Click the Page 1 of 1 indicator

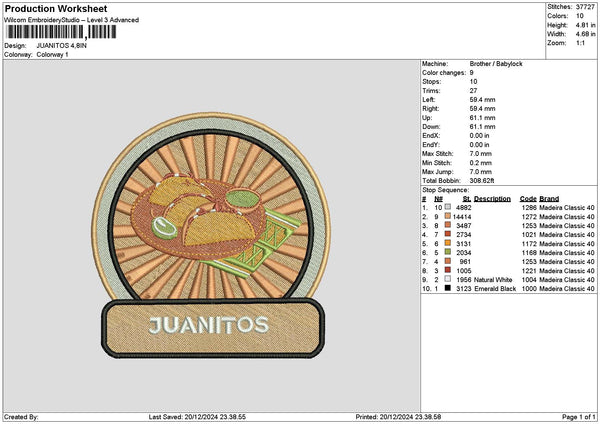(x=579, y=417)
